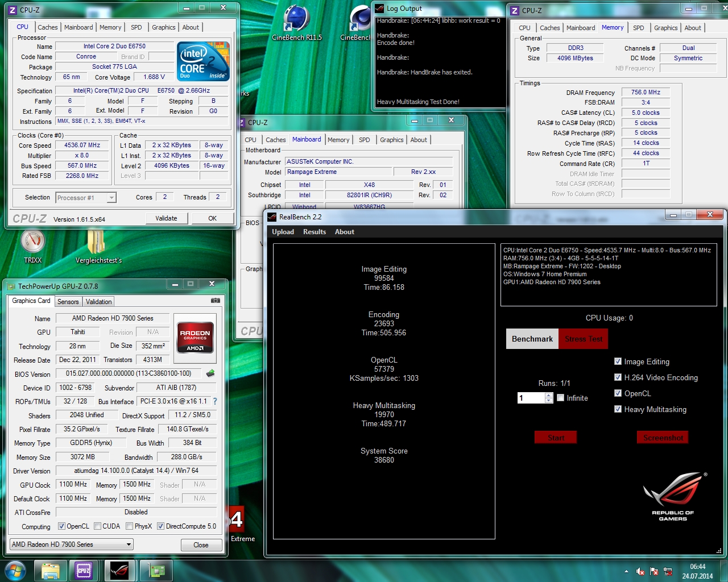Open the Results menu in RealBench
Image resolution: width=728 pixels, height=582 pixels.
point(315,231)
